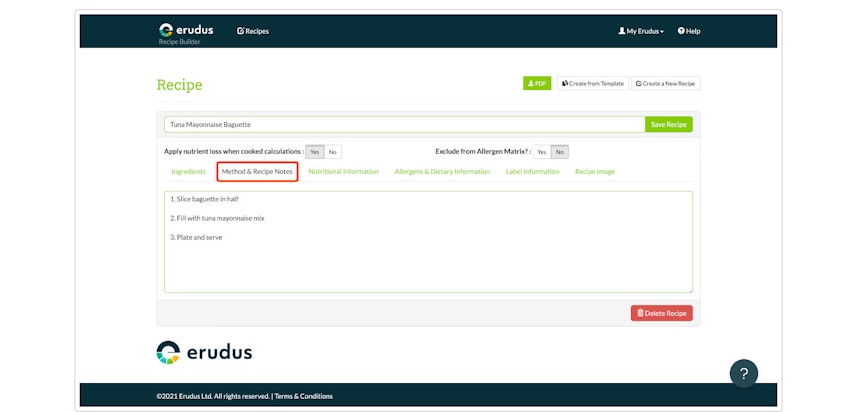
Task: Click the Delete Recipe button
Action: [x=662, y=313]
